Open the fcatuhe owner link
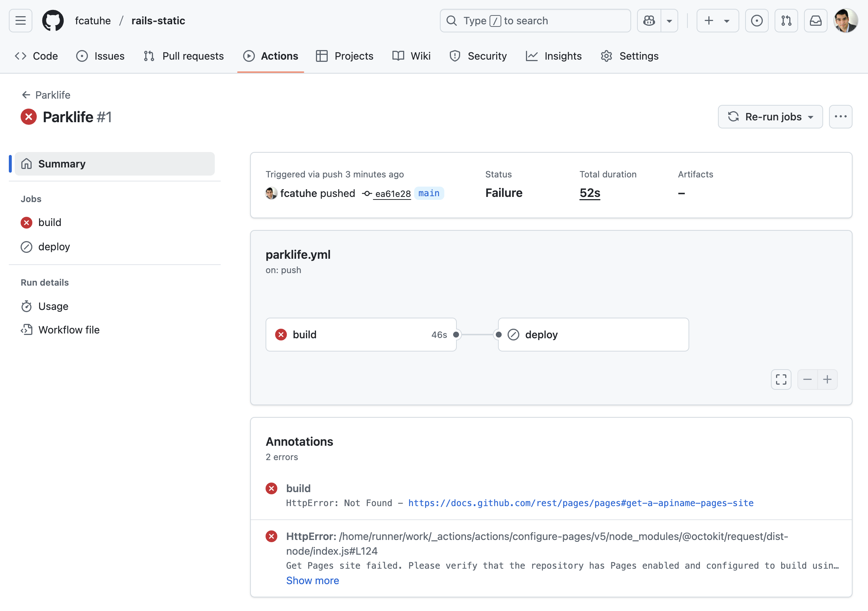The width and height of the screenshot is (868, 611). [93, 21]
